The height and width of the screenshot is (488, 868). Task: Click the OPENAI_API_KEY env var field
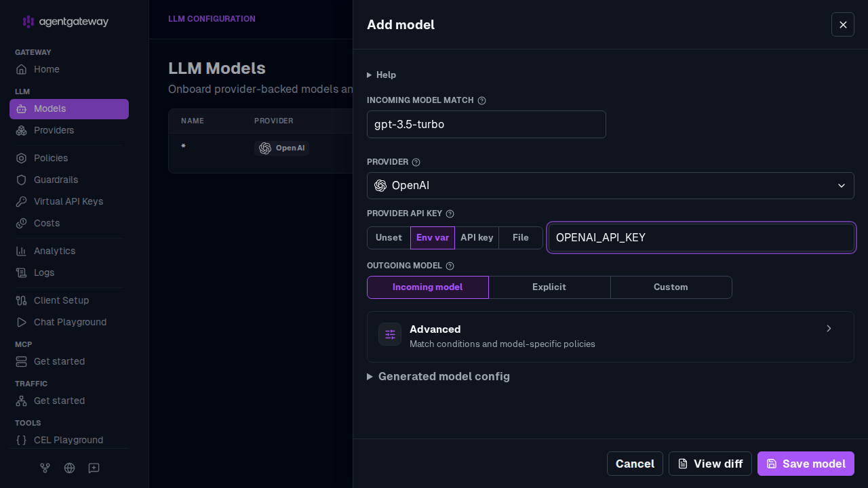coord(701,238)
